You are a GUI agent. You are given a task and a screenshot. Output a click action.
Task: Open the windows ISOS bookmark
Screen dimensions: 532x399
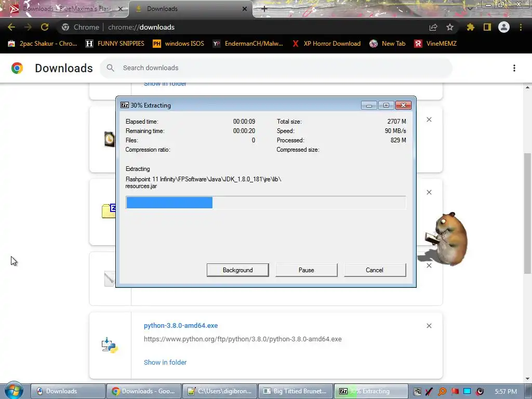click(179, 44)
